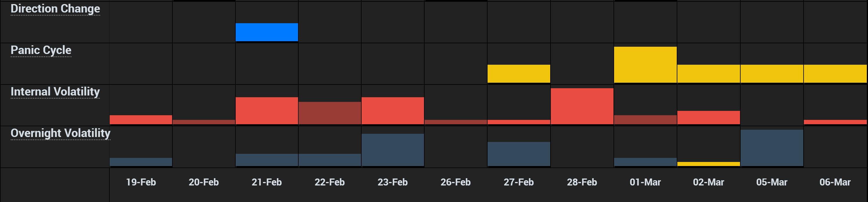Select the yellow Panic Cycle bar on 06-Mar
Image resolution: width=868 pixels, height=202 pixels.
[x=835, y=73]
